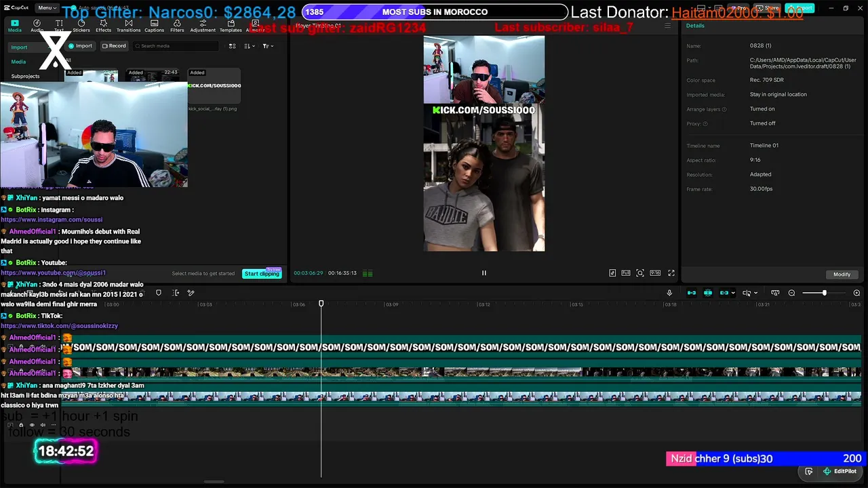
Task: Click the Record button
Action: (x=114, y=46)
